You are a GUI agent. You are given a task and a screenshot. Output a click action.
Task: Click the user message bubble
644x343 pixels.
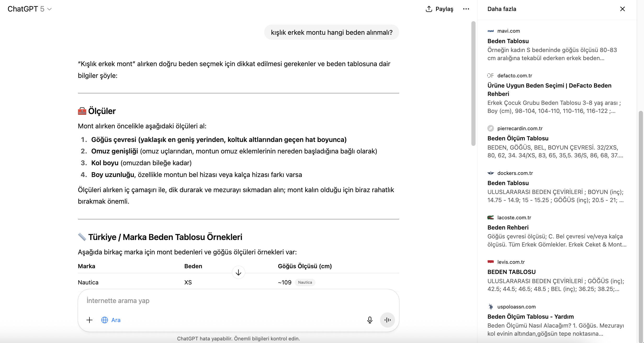click(x=331, y=32)
